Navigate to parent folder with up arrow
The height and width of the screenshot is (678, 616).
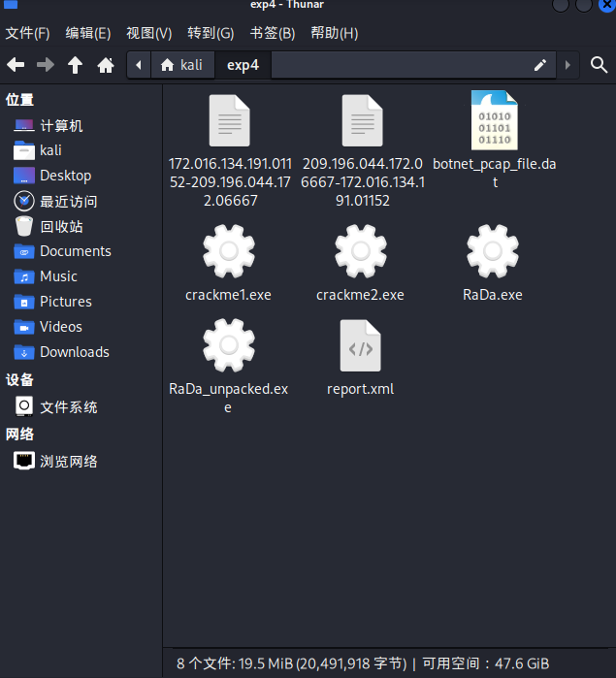[x=76, y=65]
